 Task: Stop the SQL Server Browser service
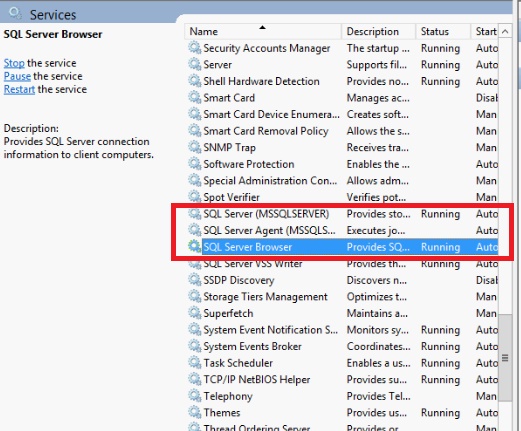(x=14, y=63)
